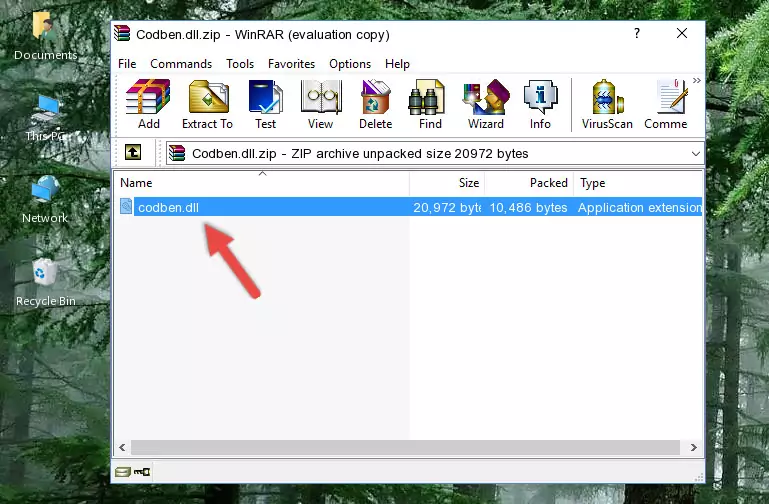Click the 20,972 bytes size cell

(x=447, y=207)
